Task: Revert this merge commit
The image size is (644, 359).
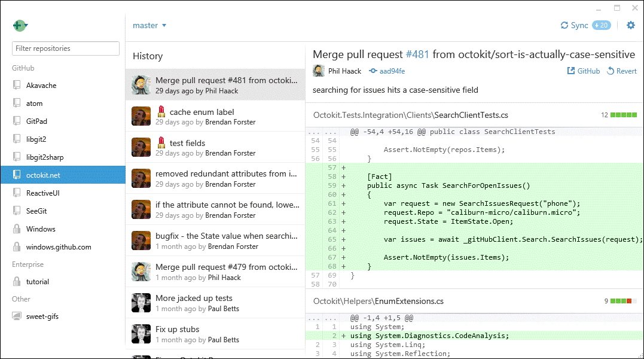Action: point(621,71)
